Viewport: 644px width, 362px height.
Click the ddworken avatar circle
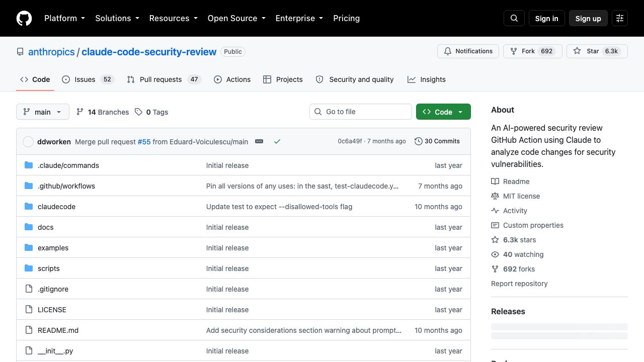pyautogui.click(x=28, y=142)
